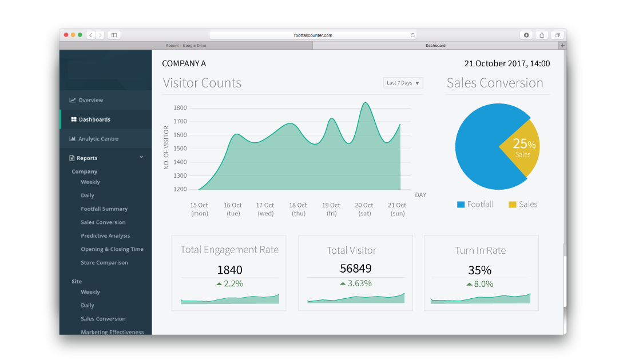Collapse the Reports section chevron
The height and width of the screenshot is (364, 627).
pyautogui.click(x=141, y=158)
